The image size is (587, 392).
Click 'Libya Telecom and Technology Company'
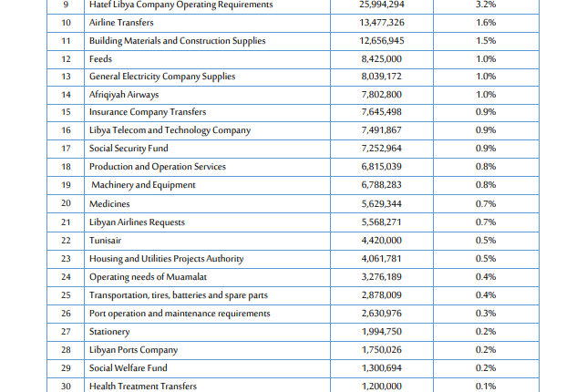tap(170, 130)
